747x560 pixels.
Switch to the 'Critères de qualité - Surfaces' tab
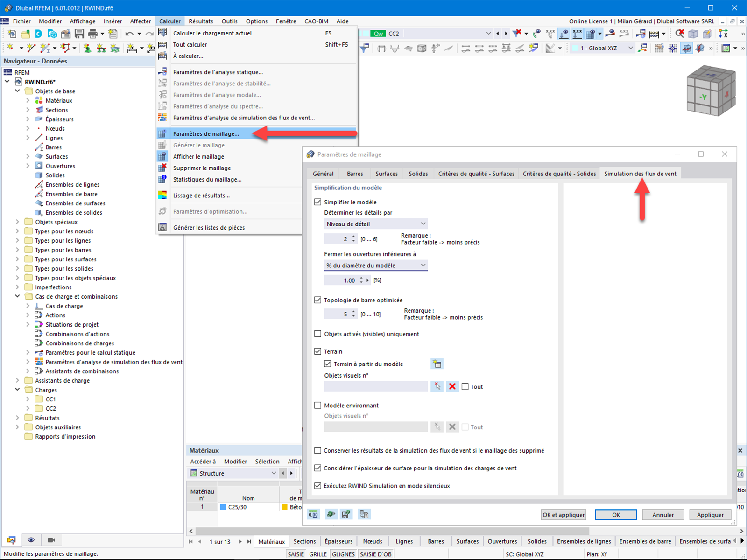pyautogui.click(x=476, y=173)
